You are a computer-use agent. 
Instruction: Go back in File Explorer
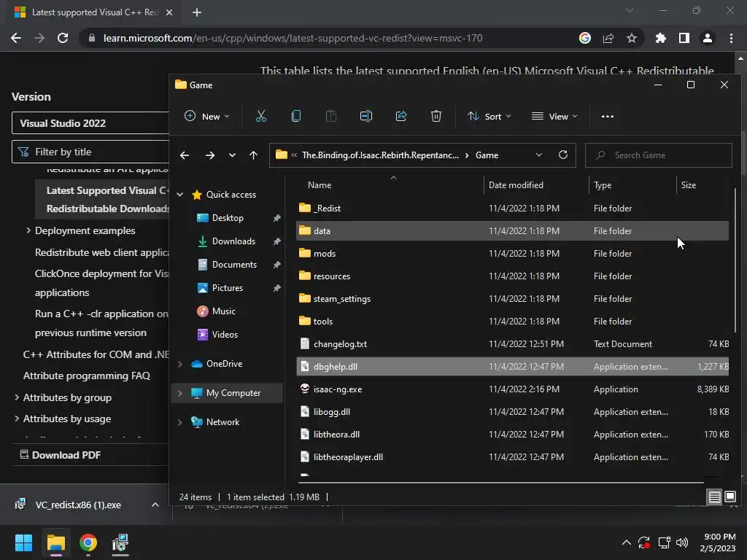185,155
